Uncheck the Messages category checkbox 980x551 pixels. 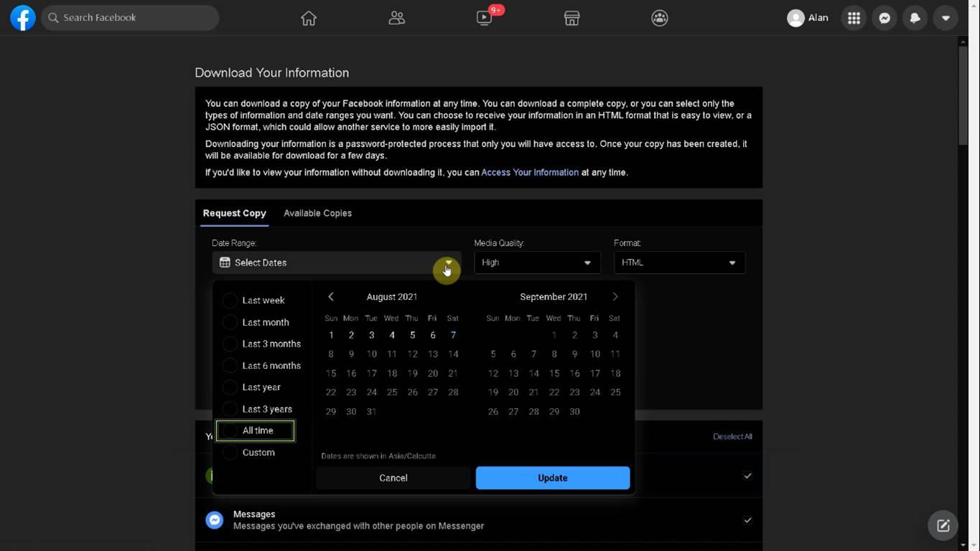(x=747, y=520)
